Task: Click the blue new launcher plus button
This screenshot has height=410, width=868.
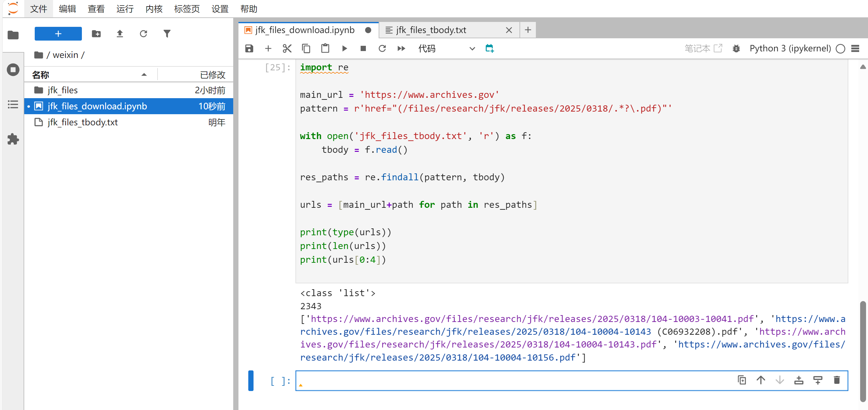Action: [x=58, y=34]
